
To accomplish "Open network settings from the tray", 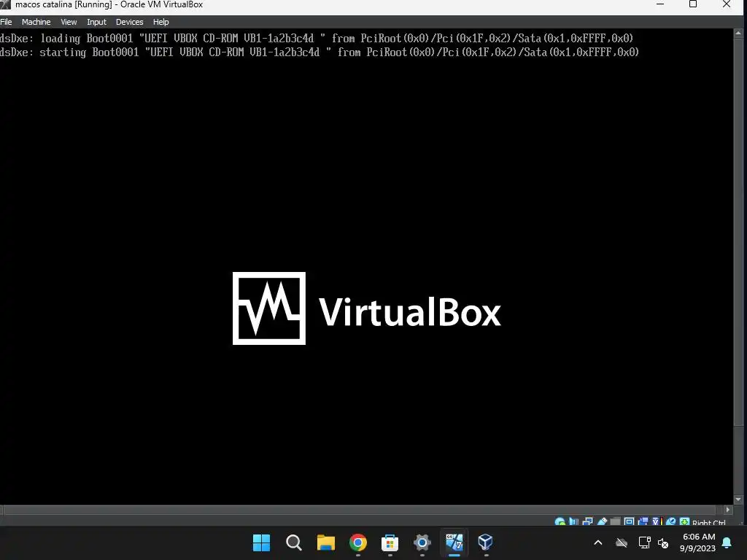I will click(x=644, y=542).
